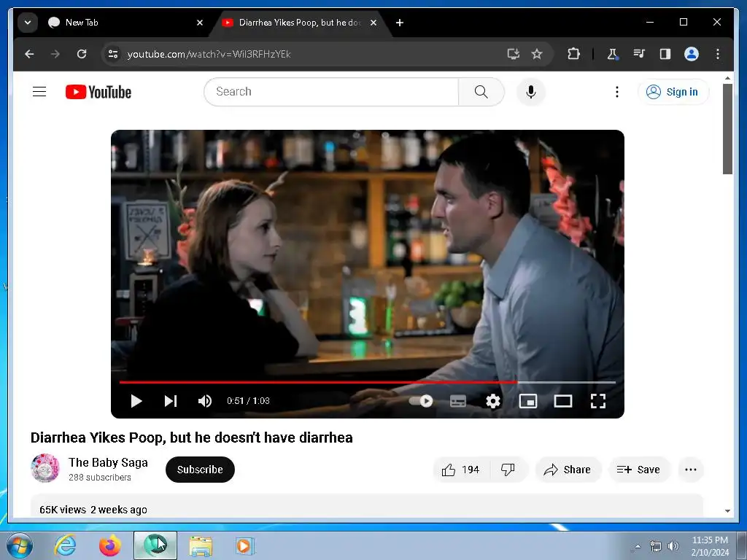The image size is (747, 560).
Task: Launch Firefox from taskbar
Action: pyautogui.click(x=109, y=545)
